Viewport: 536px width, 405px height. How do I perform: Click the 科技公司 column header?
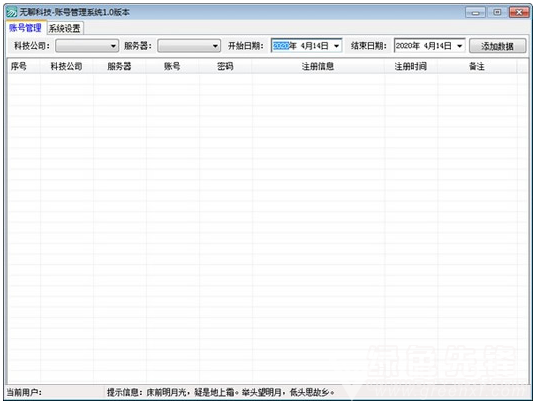click(67, 66)
